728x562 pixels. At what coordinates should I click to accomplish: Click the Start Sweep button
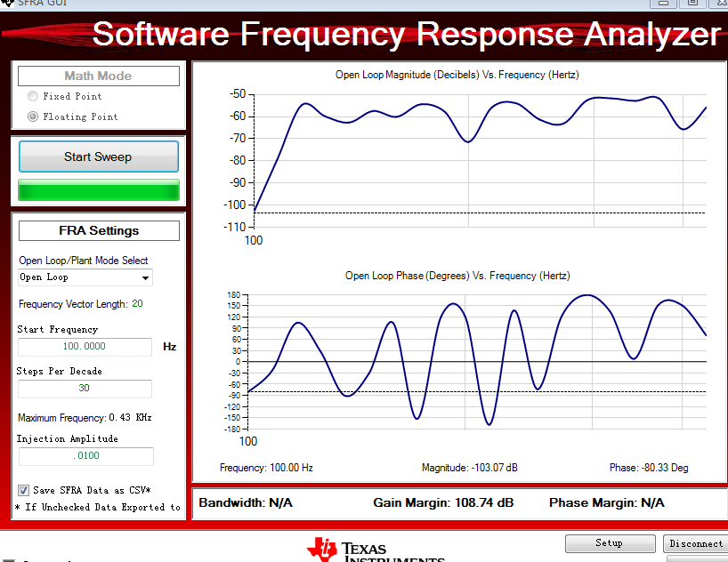[x=99, y=157]
